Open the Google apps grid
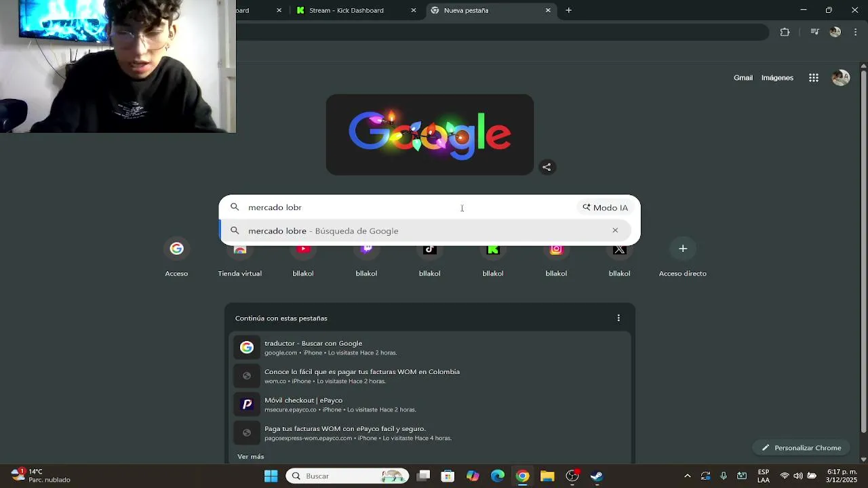868x488 pixels. tap(814, 78)
